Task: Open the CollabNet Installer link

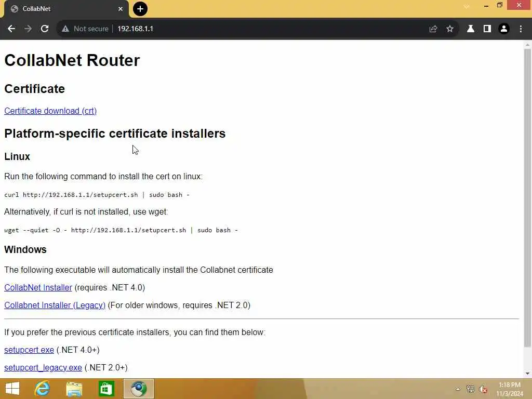Action: 38,287
